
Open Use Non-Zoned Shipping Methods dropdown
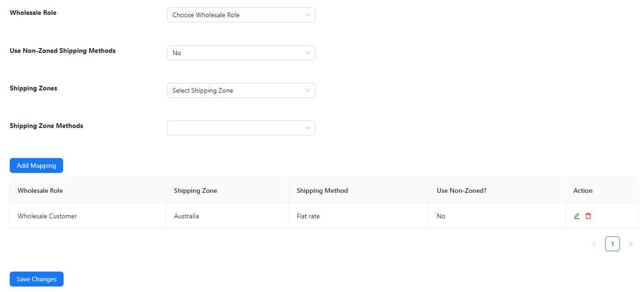pyautogui.click(x=241, y=53)
